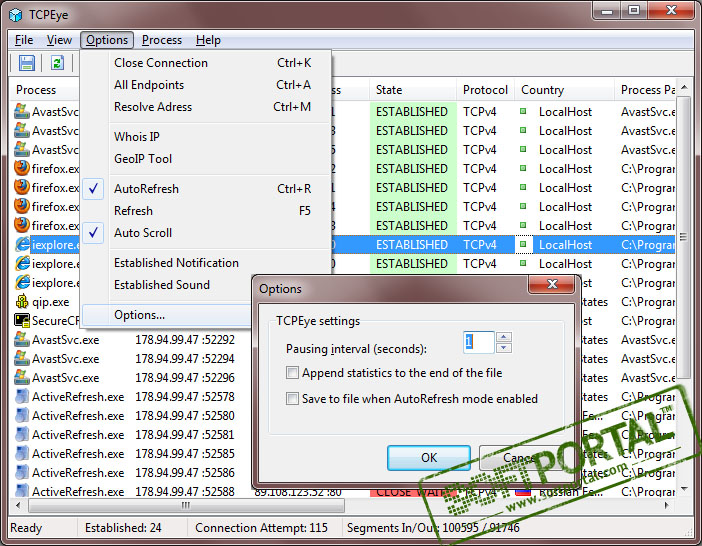The image size is (702, 546).
Task: Click the green Refresh toolbar icon
Action: 57,63
